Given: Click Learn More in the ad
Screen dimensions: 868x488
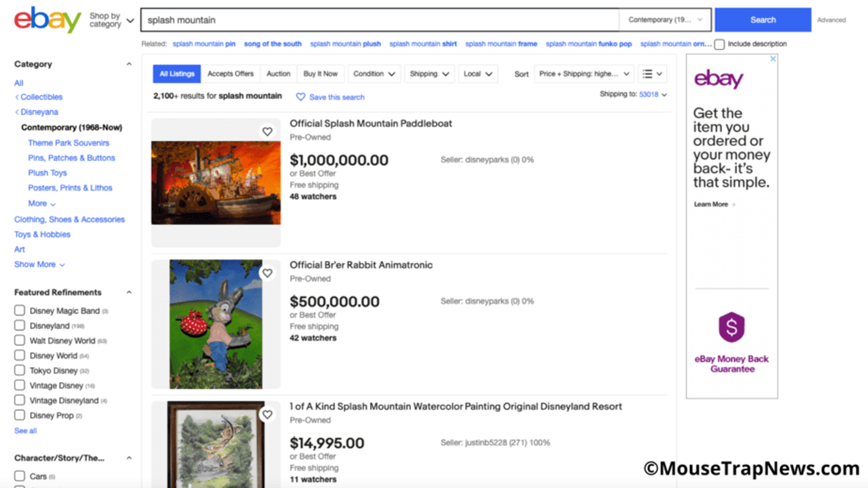Looking at the screenshot, I should click(714, 204).
